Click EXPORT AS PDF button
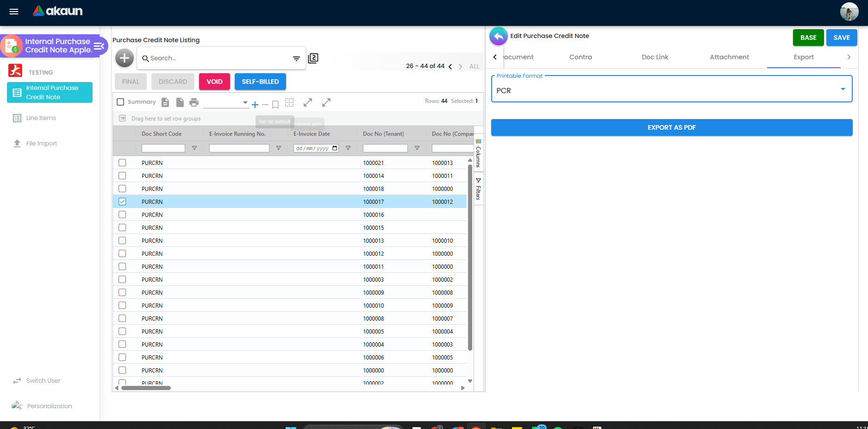Screen dimensions: 868x429 coord(671,127)
